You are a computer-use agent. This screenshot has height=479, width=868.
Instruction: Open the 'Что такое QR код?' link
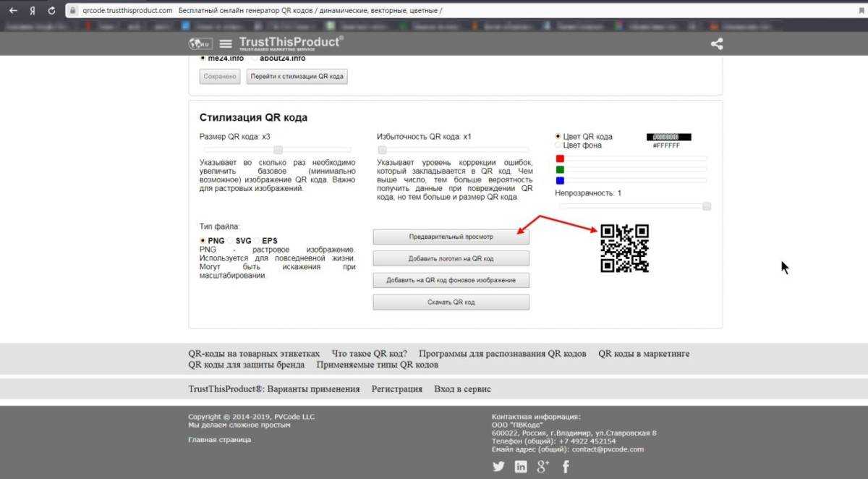[369, 354]
